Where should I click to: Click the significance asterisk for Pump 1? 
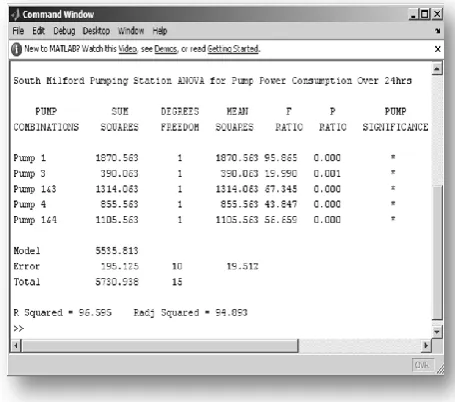pyautogui.click(x=393, y=157)
